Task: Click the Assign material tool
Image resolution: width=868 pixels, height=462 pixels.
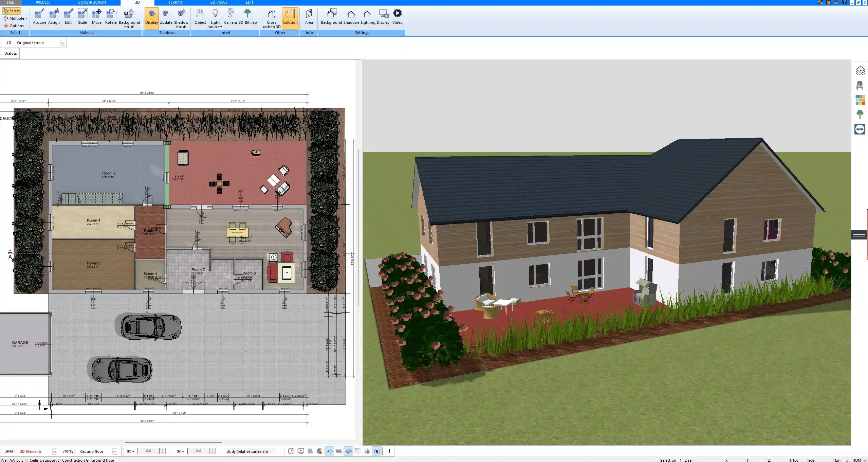Action: click(54, 17)
